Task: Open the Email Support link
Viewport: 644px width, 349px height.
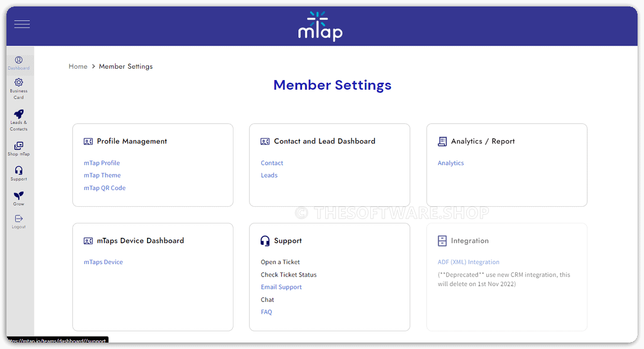Action: [x=281, y=287]
